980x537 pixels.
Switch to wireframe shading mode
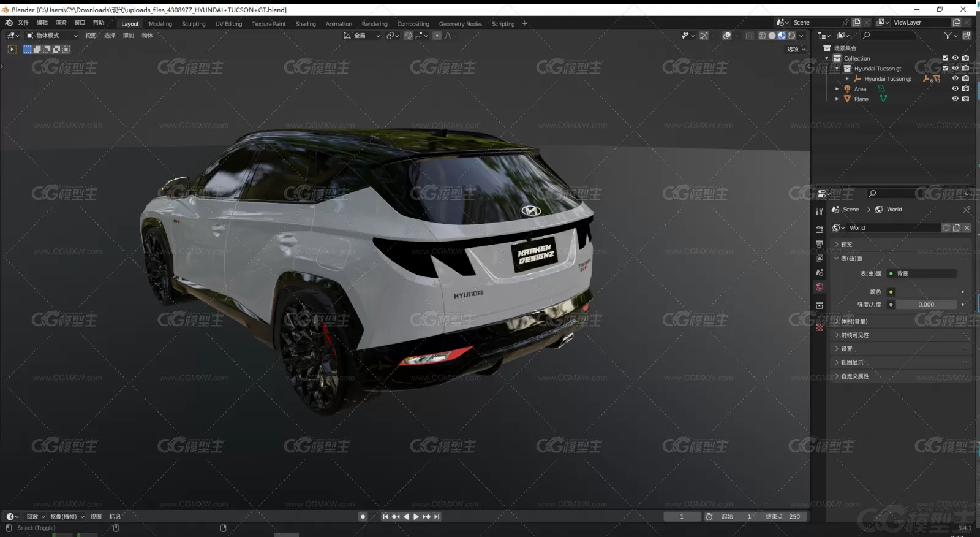763,36
